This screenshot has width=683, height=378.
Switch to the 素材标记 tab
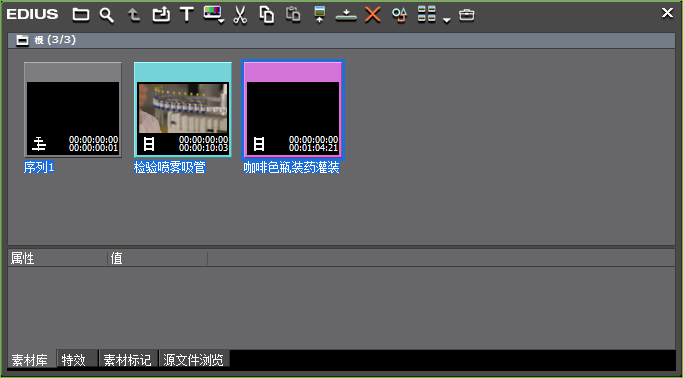[128, 360]
